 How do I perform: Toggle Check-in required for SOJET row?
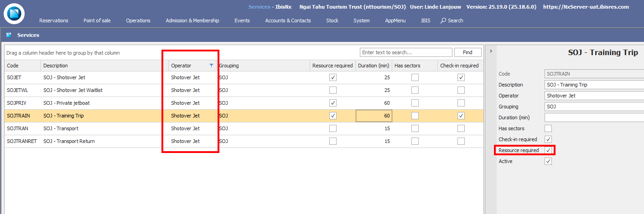[x=461, y=77]
